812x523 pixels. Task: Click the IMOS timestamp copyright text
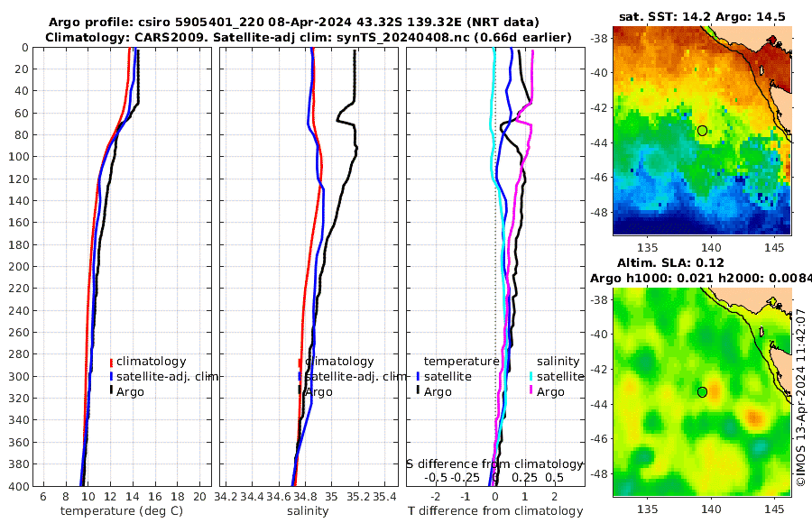click(800, 398)
